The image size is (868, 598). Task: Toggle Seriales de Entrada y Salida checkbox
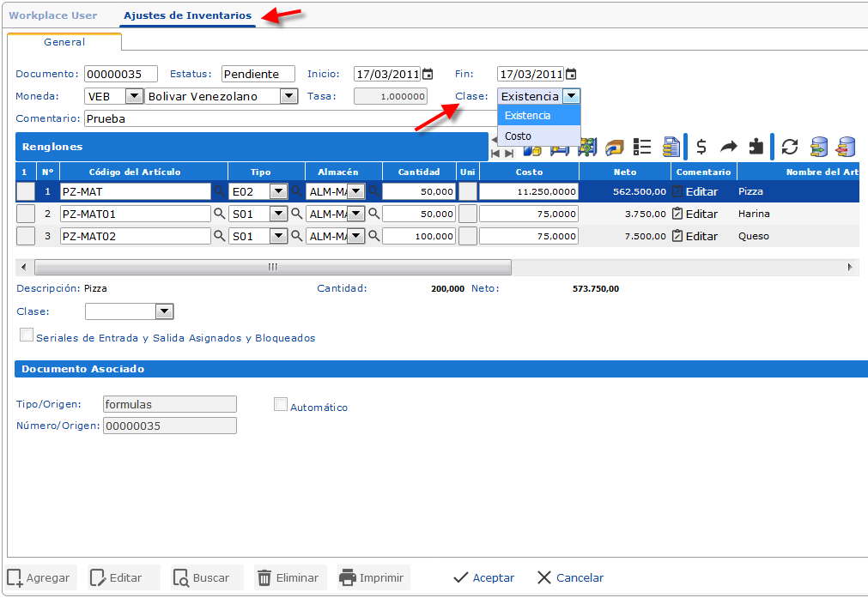(26, 335)
